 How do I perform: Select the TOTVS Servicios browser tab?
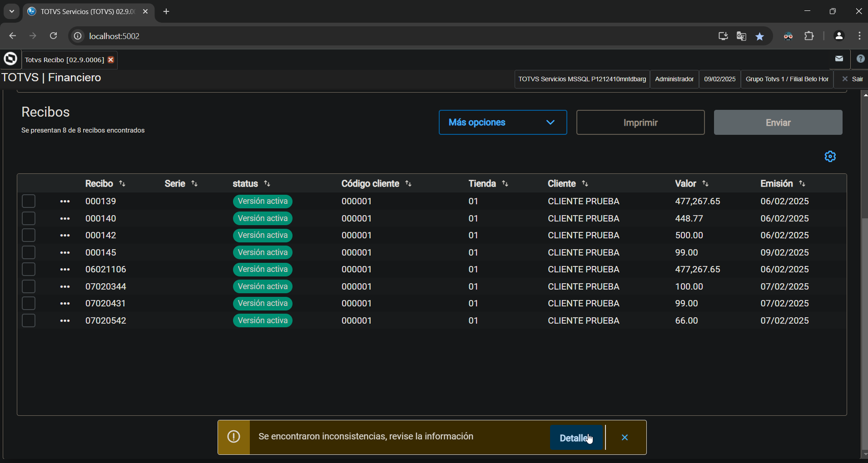(88, 12)
